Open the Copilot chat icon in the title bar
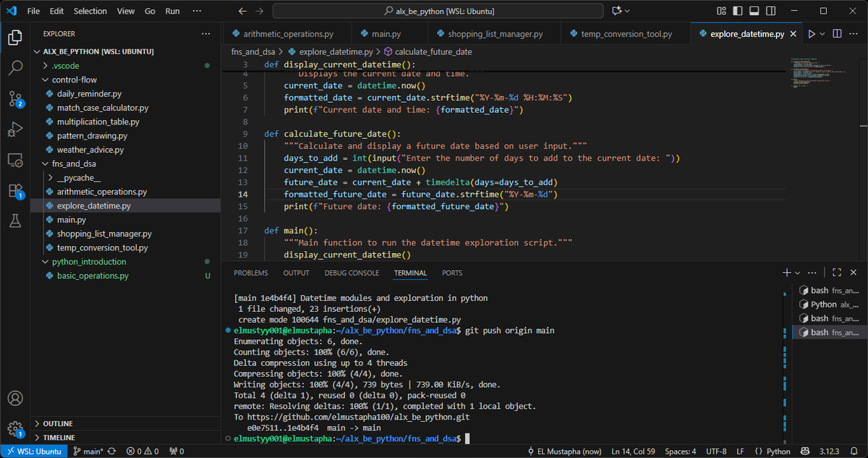Viewport: 868px width, 458px height. (617, 12)
